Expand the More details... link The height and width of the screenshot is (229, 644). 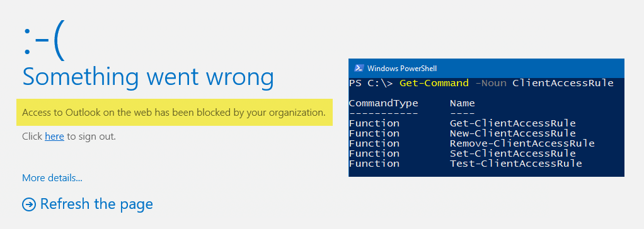(x=52, y=177)
